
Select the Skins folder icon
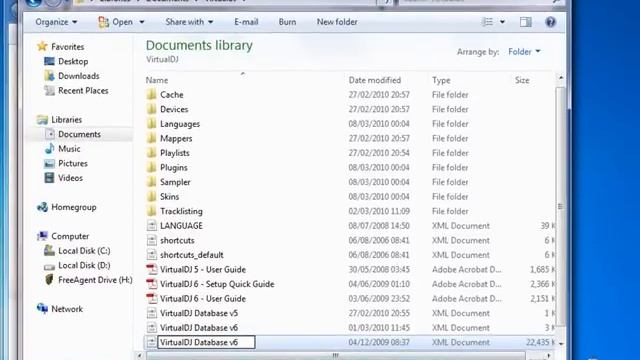151,197
